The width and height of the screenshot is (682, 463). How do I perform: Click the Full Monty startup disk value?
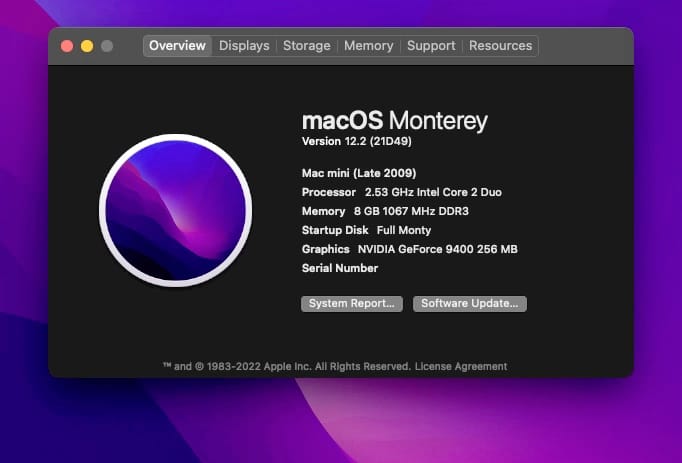(404, 230)
